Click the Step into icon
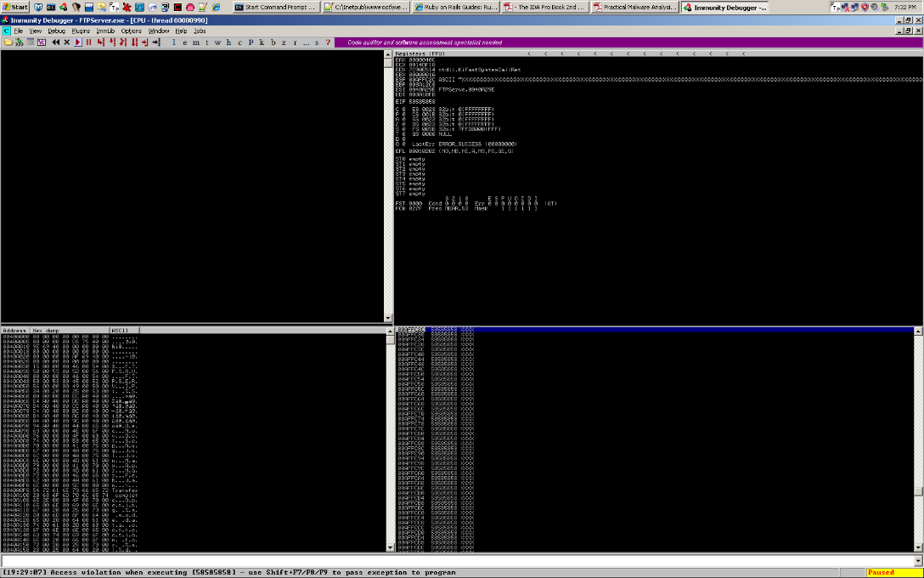 coord(100,42)
